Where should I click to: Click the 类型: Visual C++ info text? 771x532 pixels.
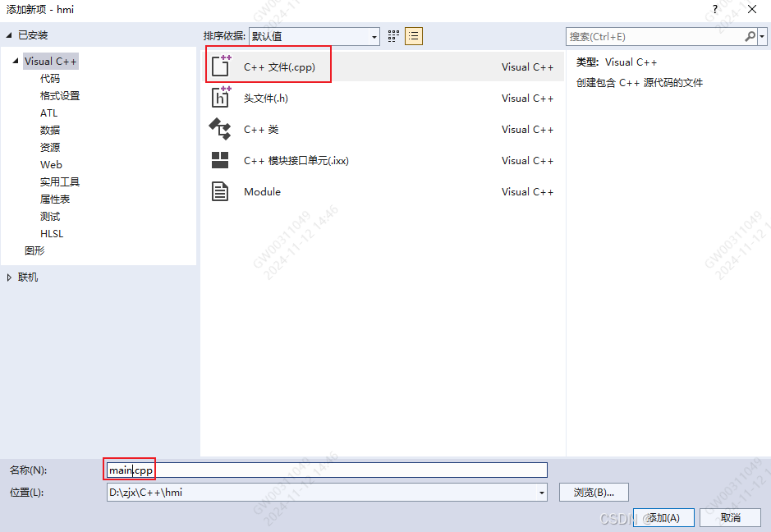tap(617, 62)
